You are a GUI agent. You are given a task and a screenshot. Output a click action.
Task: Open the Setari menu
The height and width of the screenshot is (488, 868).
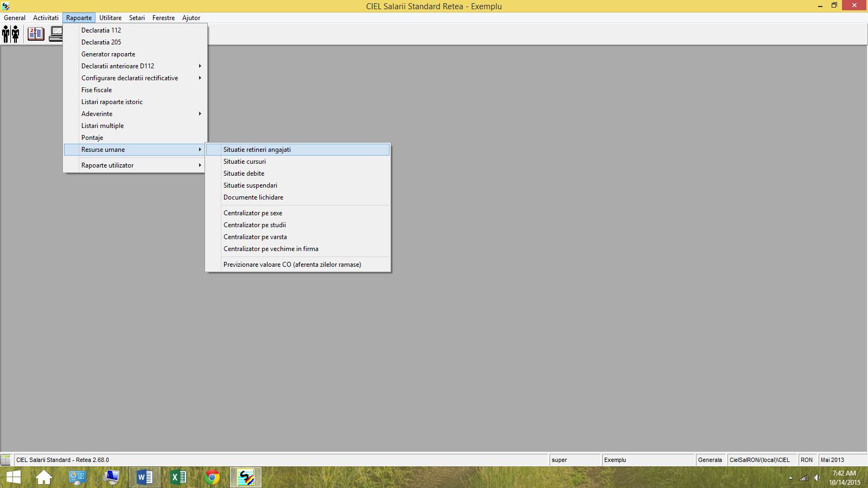point(137,18)
